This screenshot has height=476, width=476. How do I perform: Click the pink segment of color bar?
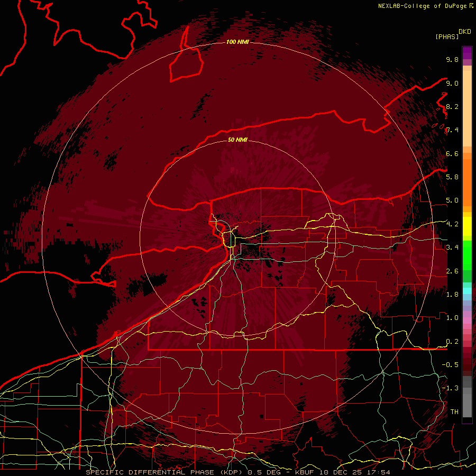[467, 321]
